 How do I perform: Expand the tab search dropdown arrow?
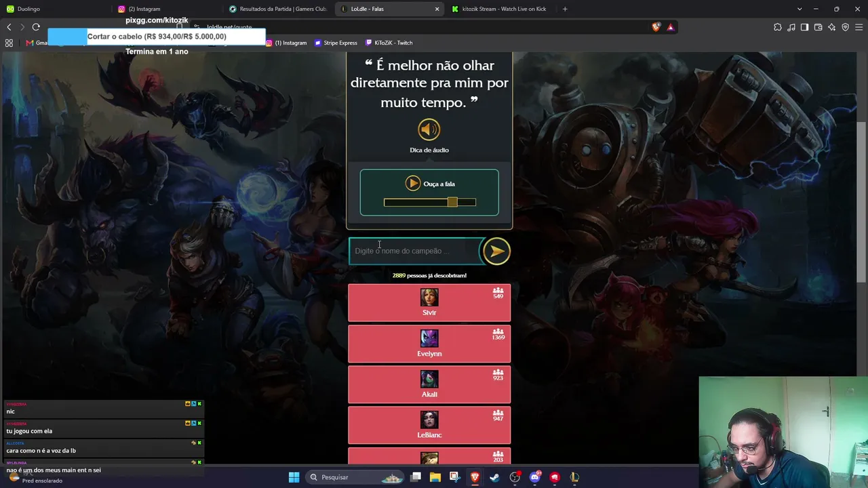pyautogui.click(x=800, y=9)
